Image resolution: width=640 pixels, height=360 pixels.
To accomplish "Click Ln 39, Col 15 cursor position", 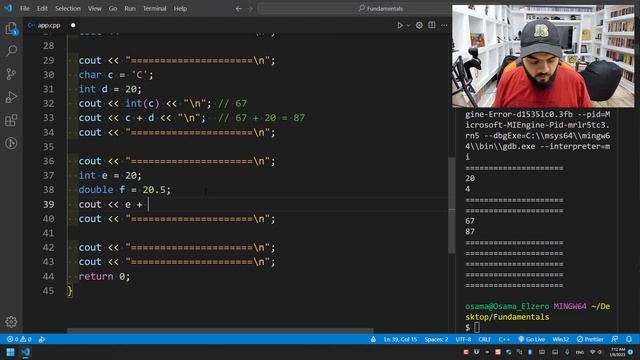I will pyautogui.click(x=400, y=340).
